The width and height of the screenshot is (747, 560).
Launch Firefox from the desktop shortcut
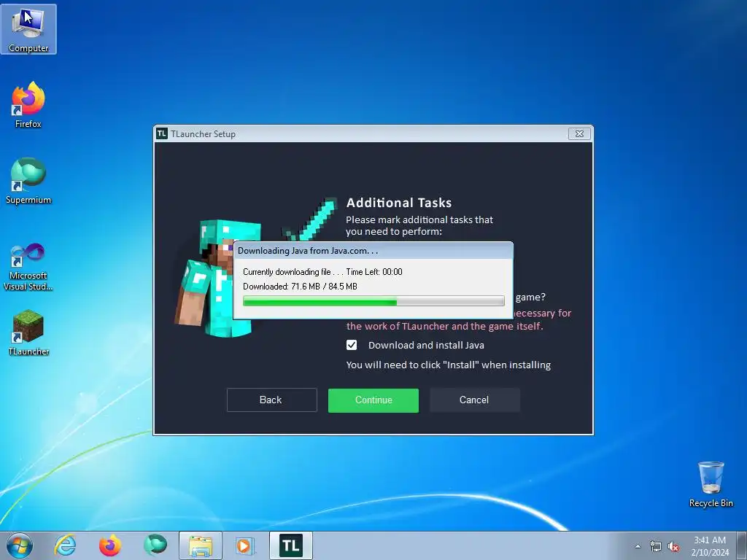point(28,105)
